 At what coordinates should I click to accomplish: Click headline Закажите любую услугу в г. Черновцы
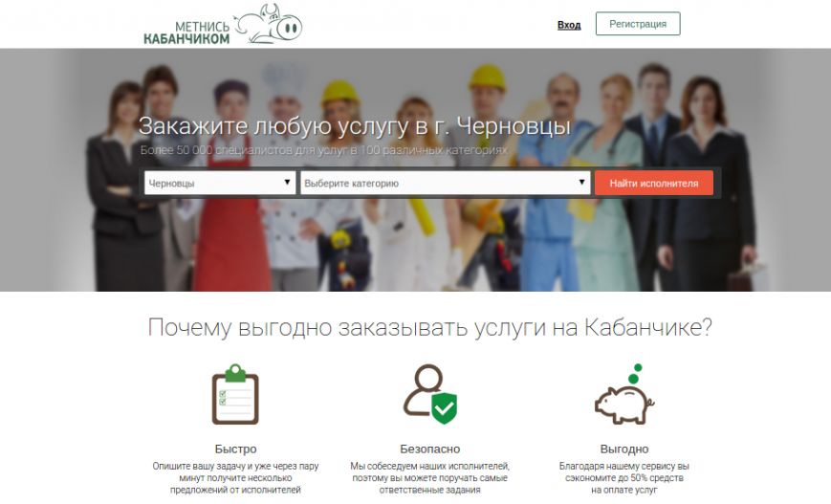tap(355, 126)
